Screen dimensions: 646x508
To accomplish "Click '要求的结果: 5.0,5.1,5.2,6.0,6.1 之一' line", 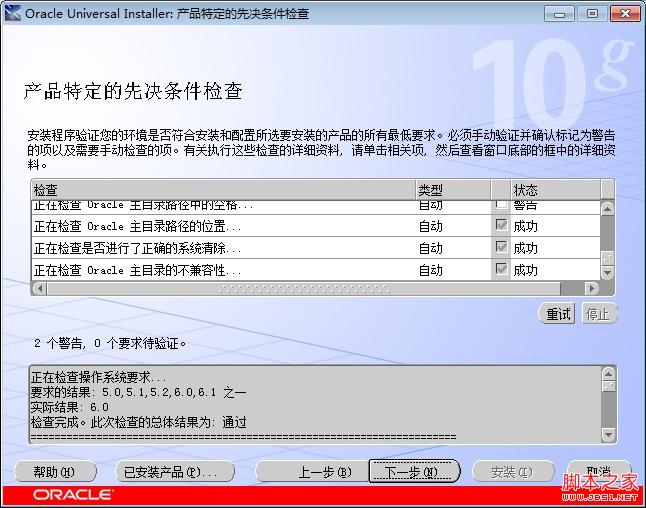I will 138,392.
